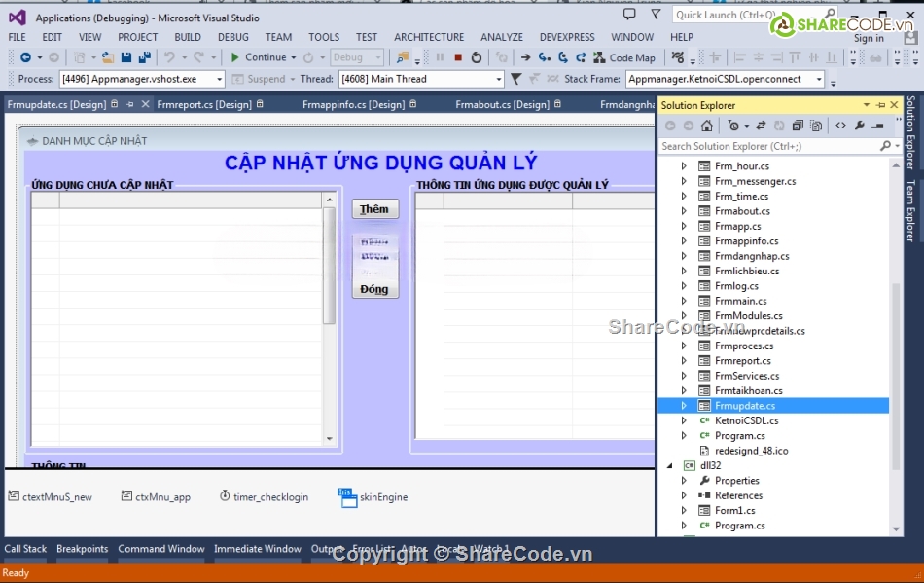Toggle the pin on Frmupdate.cs tab

[x=129, y=104]
